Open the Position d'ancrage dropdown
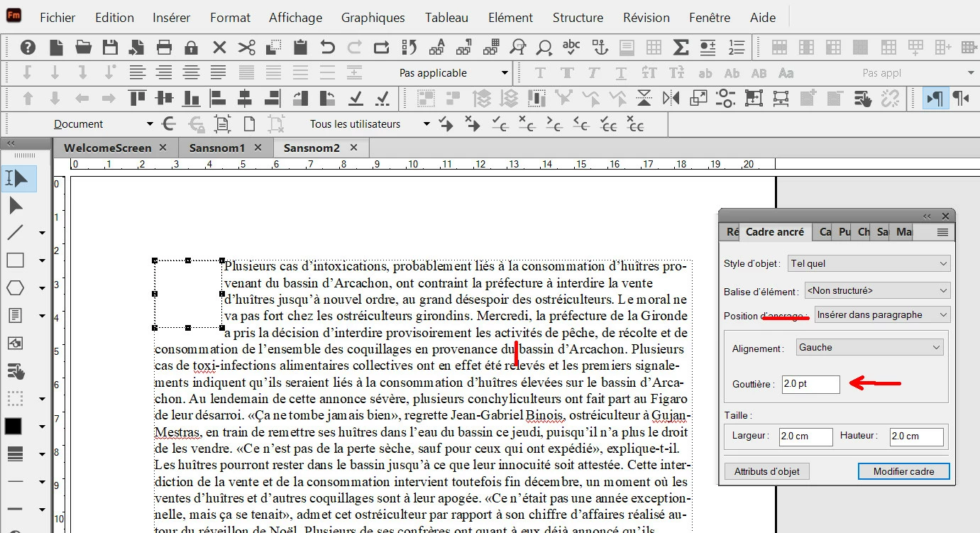This screenshot has height=533, width=980. pos(882,314)
